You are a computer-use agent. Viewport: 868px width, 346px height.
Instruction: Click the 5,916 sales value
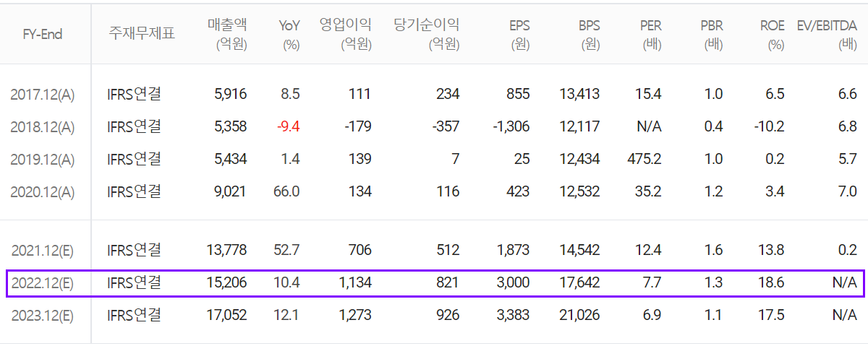pos(231,94)
